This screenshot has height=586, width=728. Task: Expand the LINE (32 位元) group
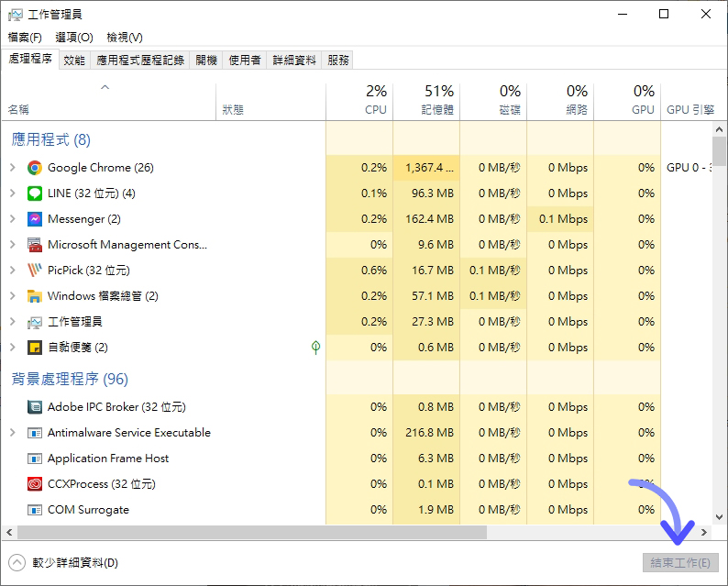click(13, 193)
